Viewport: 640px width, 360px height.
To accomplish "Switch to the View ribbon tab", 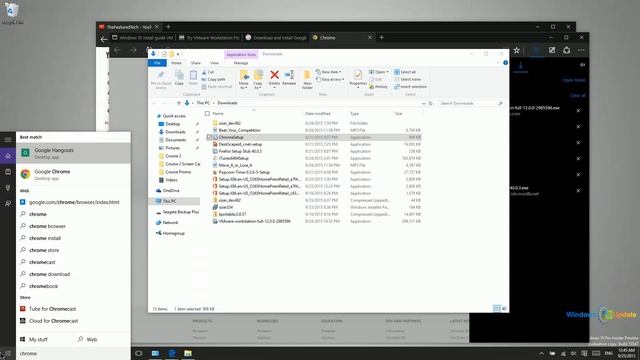I will point(214,63).
